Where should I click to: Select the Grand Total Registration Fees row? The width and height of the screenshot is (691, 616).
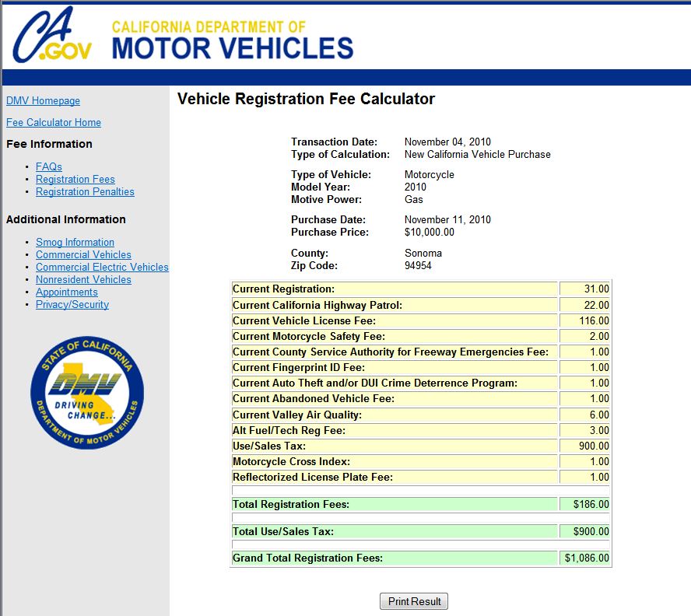[389, 558]
